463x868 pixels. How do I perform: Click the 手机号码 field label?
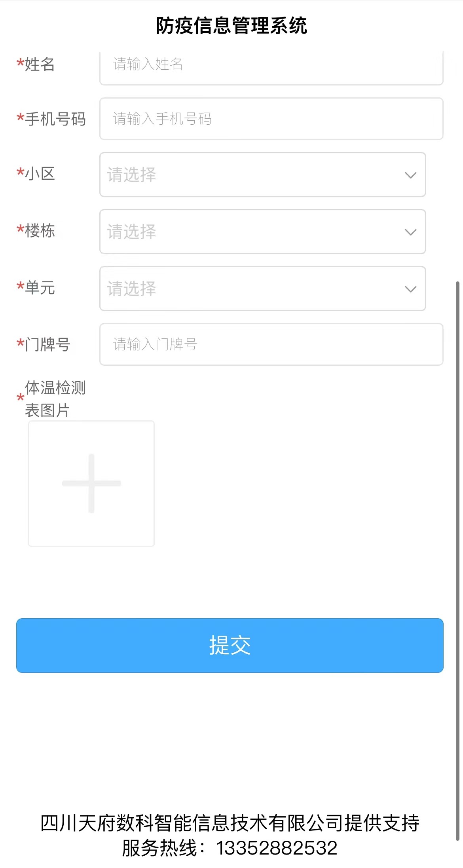point(55,119)
